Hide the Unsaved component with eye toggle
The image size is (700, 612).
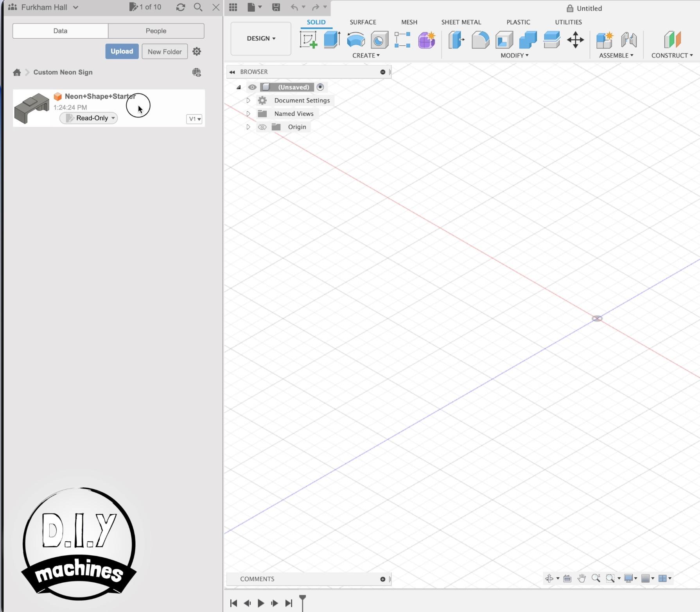coord(252,87)
